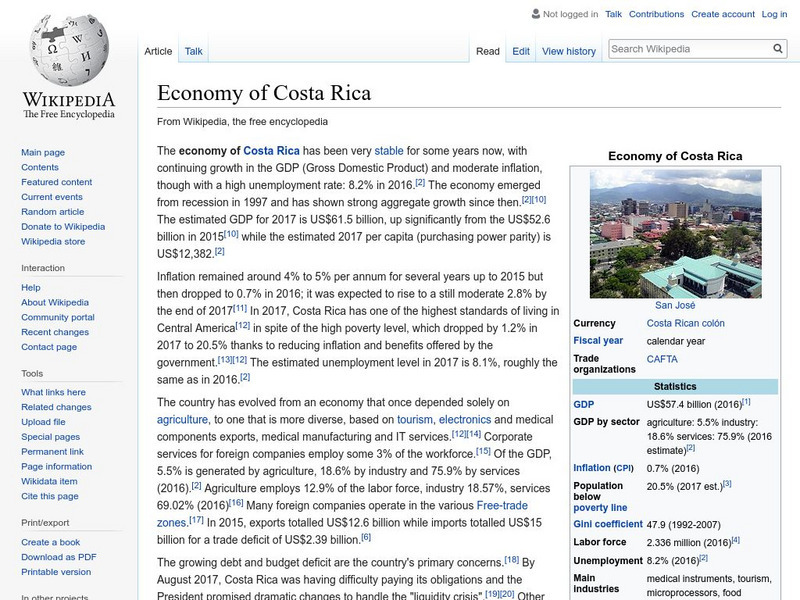Click Donate to Wikipedia
This screenshot has height=600, width=800.
[63, 226]
